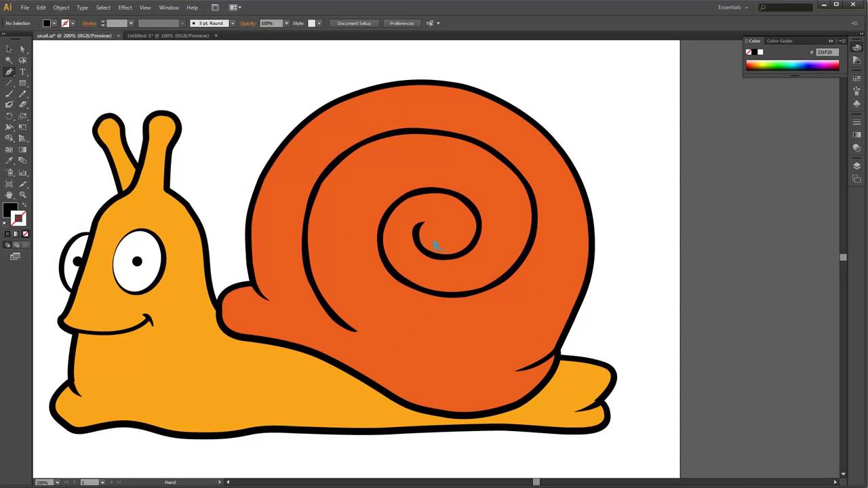
Task: Switch to Untitled-1 document tab
Action: tap(168, 35)
